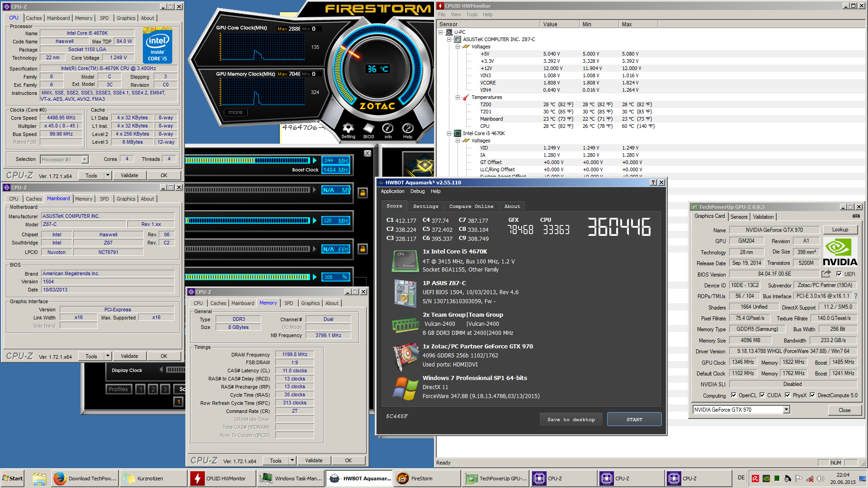Click the Windows logo in Aquamark system info

point(405,389)
